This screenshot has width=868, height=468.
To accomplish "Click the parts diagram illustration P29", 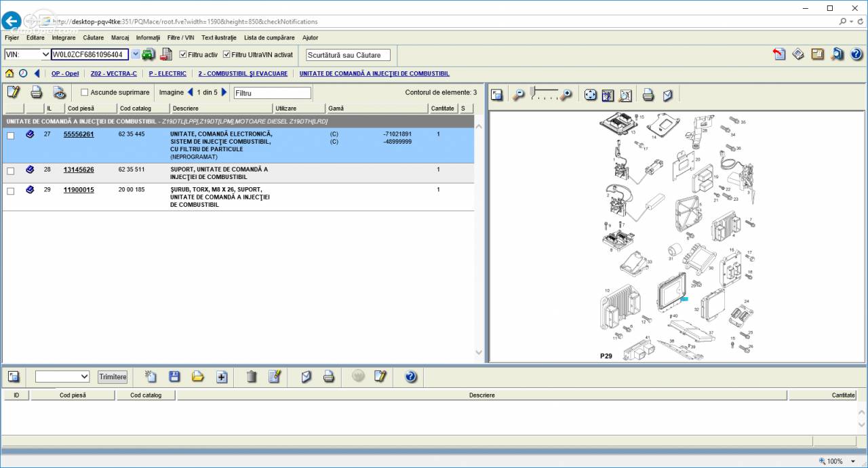I will 677,236.
